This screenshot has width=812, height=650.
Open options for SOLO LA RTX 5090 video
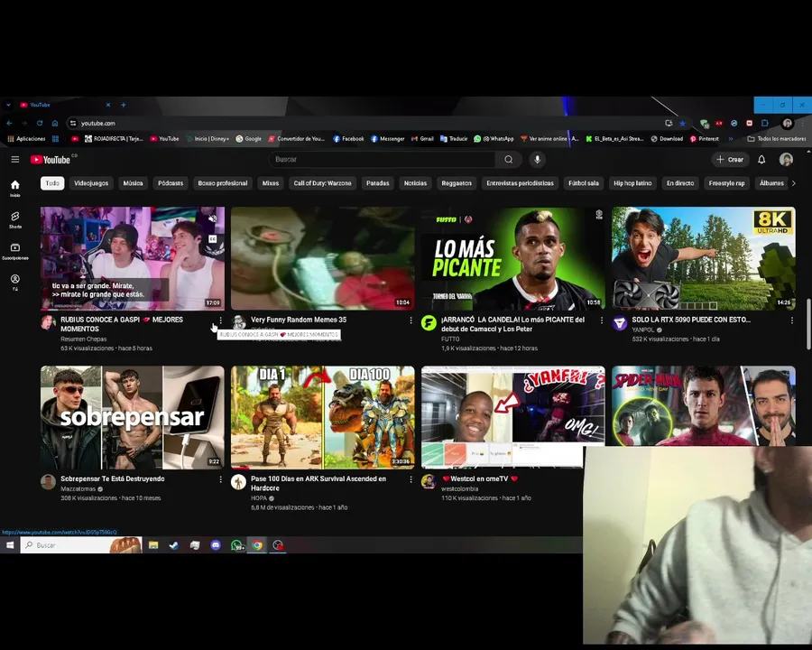pos(792,320)
